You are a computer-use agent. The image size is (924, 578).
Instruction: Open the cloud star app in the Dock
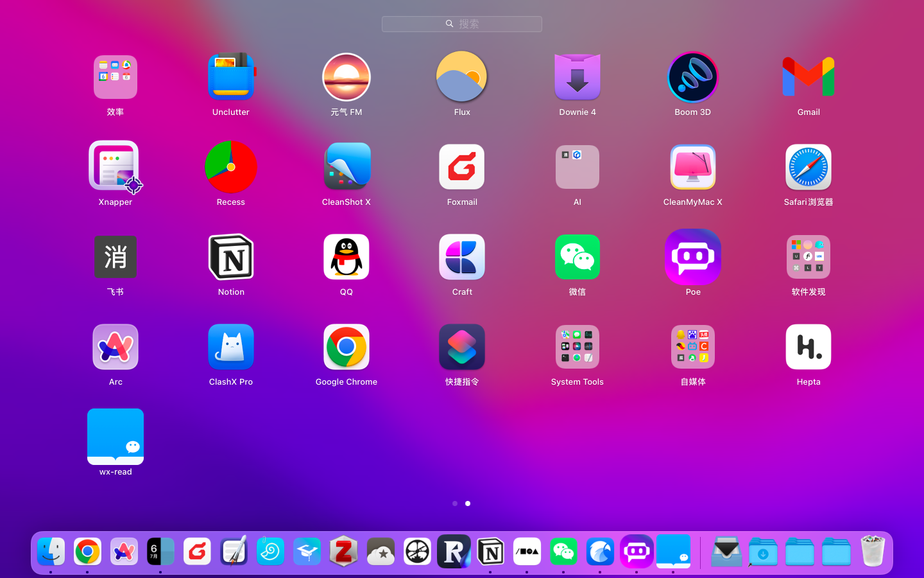pos(381,552)
